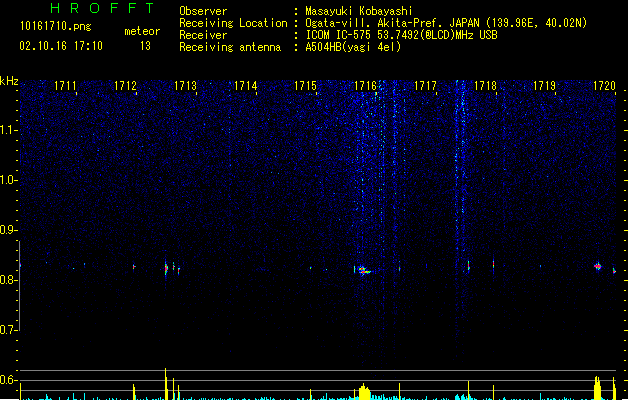Click the 0.8 frequency axis label
Image resolution: width=629 pixels, height=400 pixels.
point(8,280)
